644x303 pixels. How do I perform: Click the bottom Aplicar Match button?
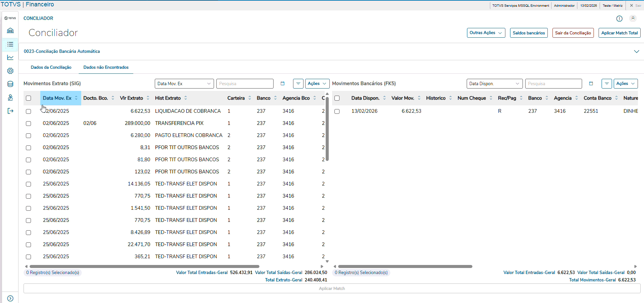(x=332, y=289)
